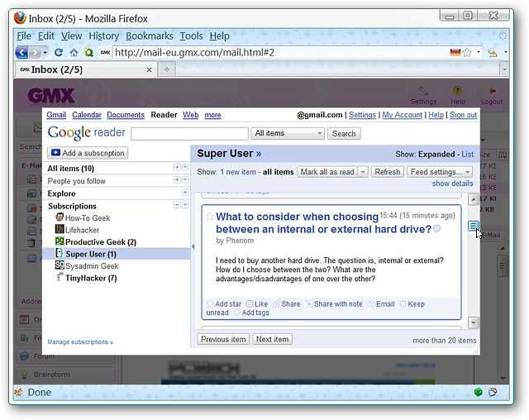The height and width of the screenshot is (420, 529).
Task: Toggle Add star on the article
Action: click(224, 304)
